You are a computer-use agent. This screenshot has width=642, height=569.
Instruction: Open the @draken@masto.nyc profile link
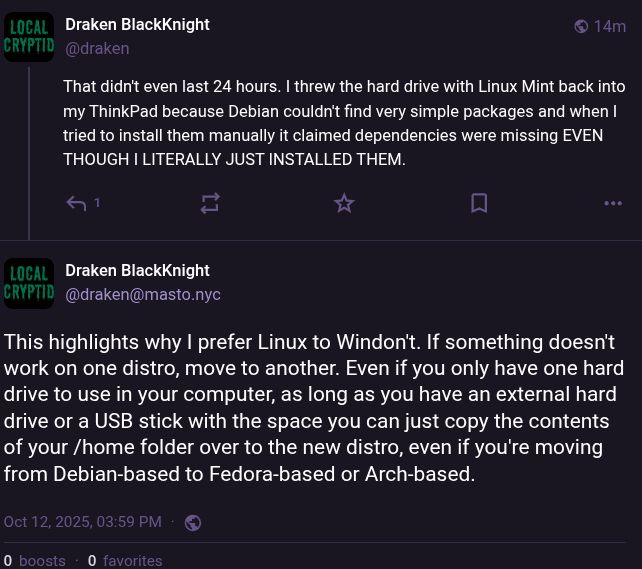143,294
